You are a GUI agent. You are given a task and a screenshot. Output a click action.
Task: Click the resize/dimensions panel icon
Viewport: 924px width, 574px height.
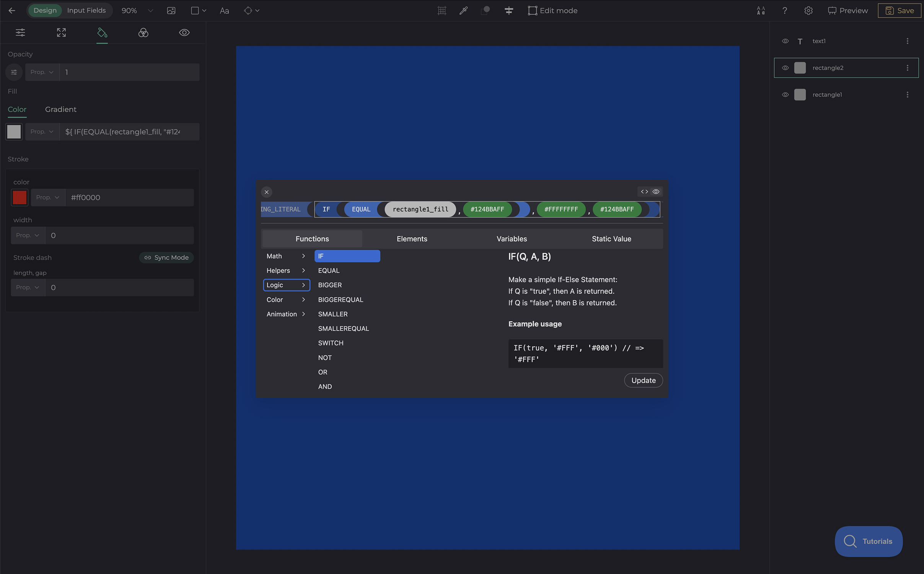(61, 33)
